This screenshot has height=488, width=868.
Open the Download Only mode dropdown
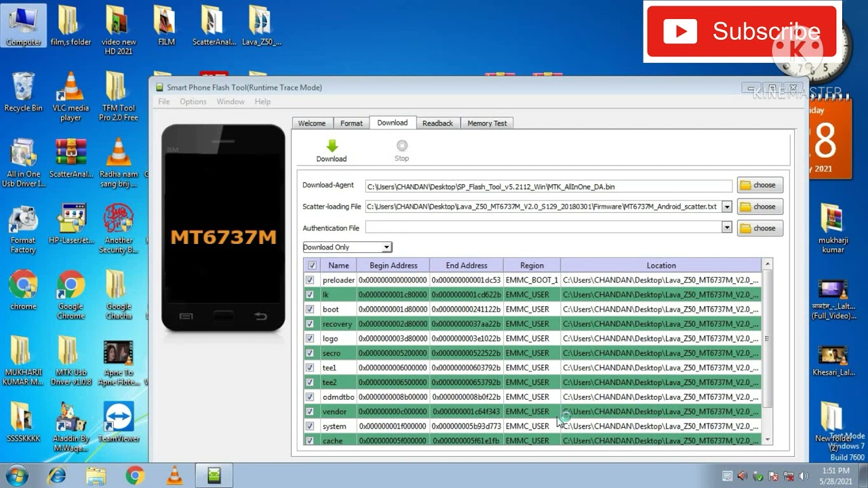pyautogui.click(x=387, y=247)
